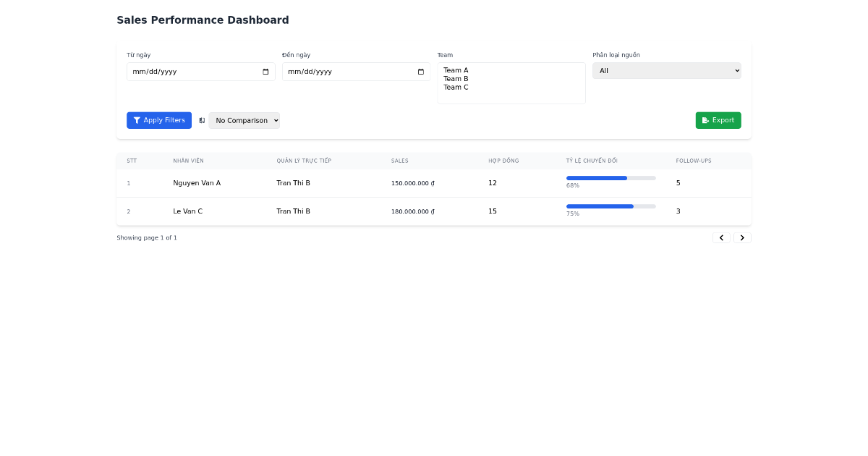Select Team A in the Team list
868x456 pixels.
[456, 69]
